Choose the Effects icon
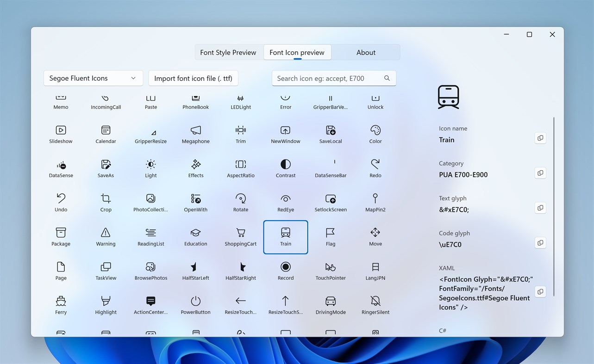Viewport: 594px width, 364px height. (x=195, y=169)
